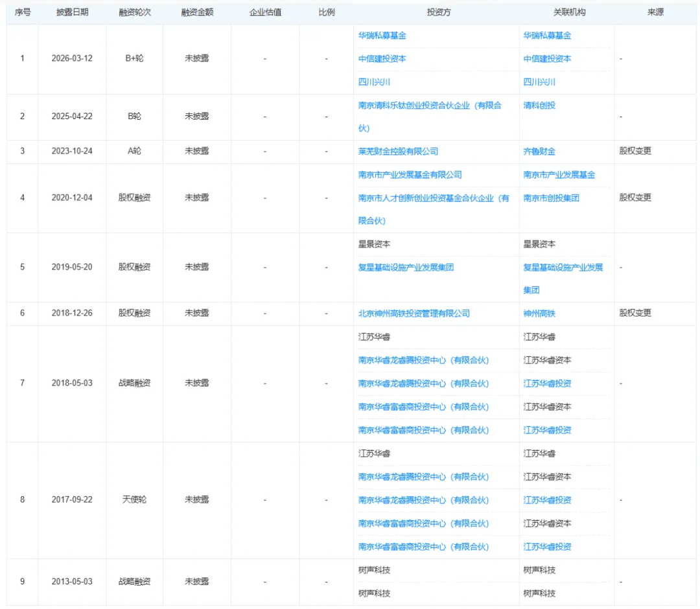Click the 天使轮 round cell

coord(134,500)
